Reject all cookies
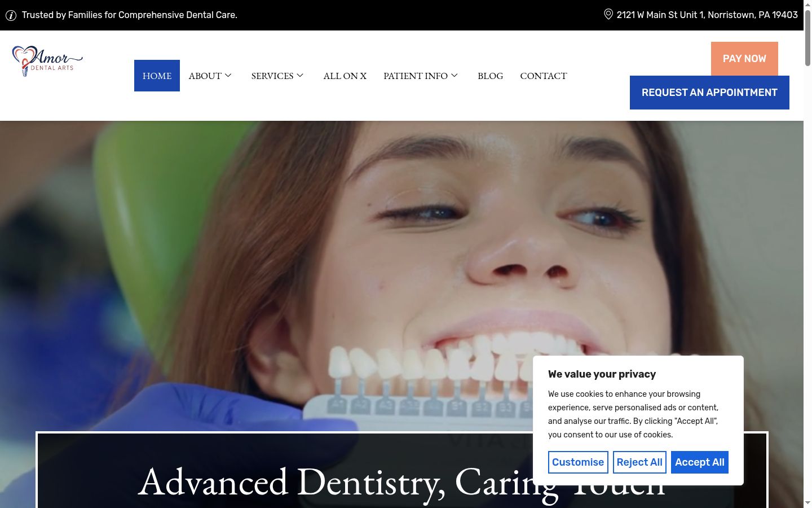This screenshot has width=812, height=508. [639, 462]
